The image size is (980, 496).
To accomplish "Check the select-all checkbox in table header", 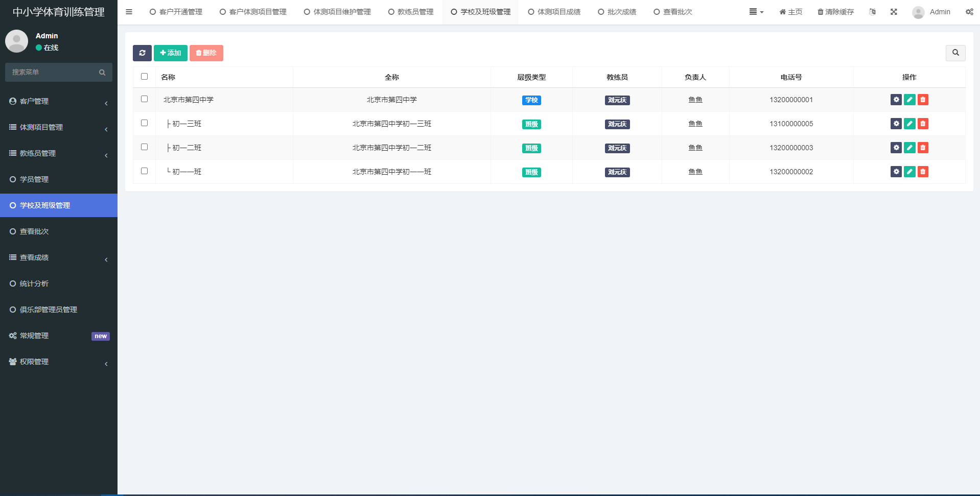I will (x=144, y=77).
